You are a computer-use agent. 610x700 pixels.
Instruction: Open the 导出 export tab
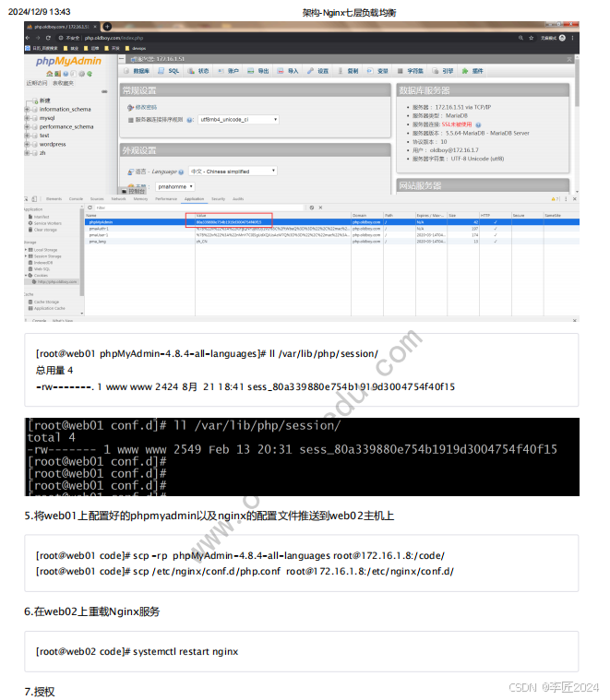click(258, 71)
